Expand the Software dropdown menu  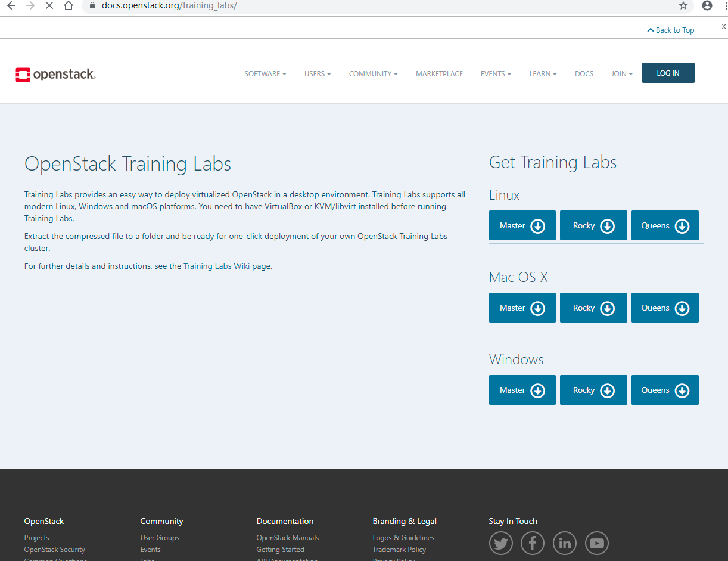(265, 74)
